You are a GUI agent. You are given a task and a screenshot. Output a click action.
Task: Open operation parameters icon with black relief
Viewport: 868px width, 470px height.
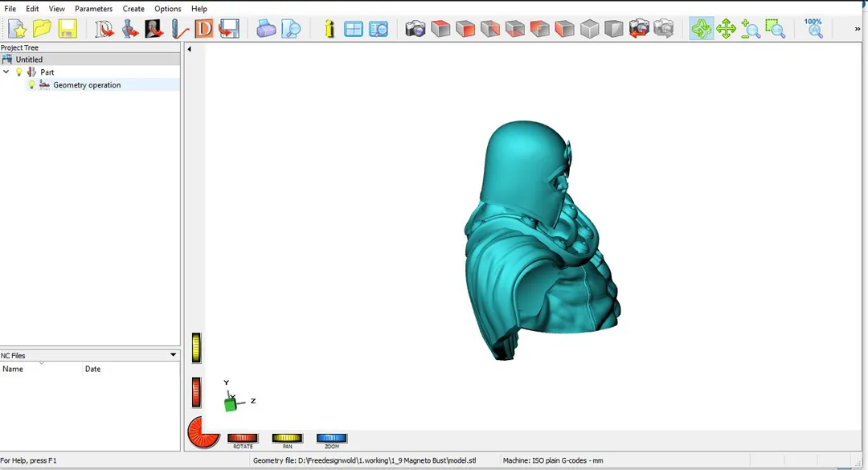point(154,29)
